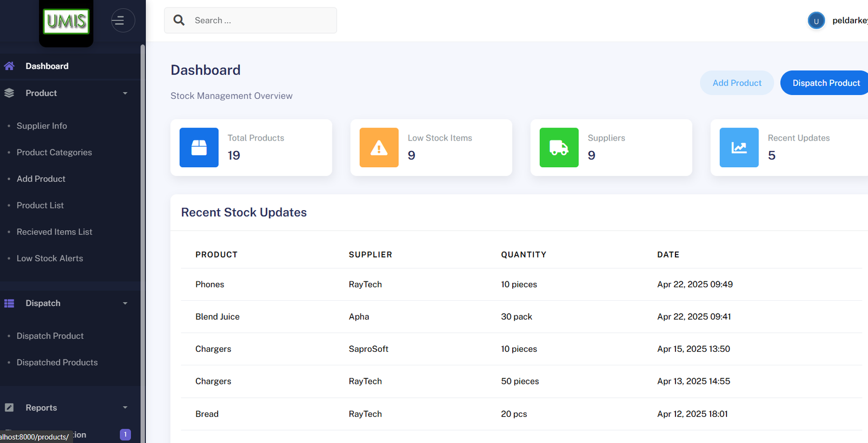The image size is (868, 443).
Task: Open Supplier Info in sidebar
Action: tap(42, 126)
